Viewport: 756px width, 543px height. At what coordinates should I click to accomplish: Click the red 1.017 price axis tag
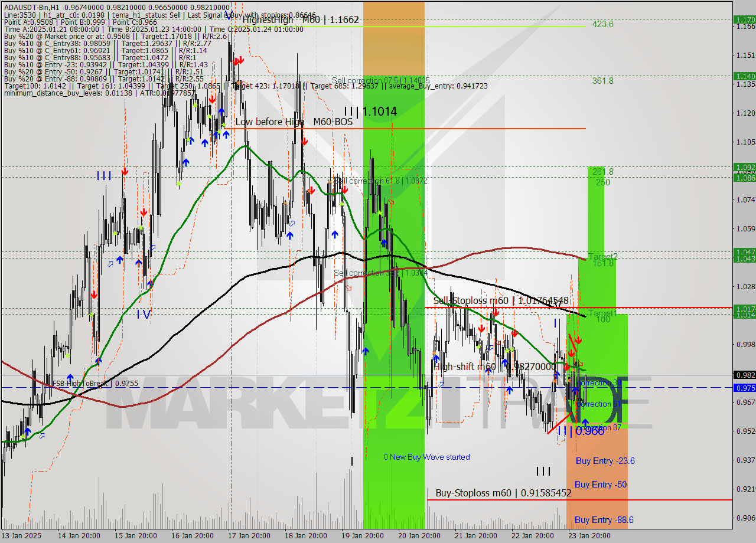pyautogui.click(x=744, y=308)
